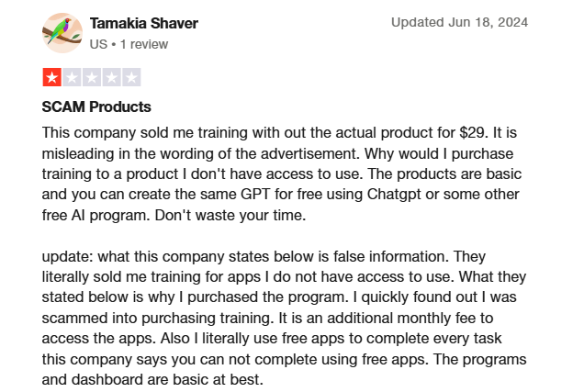584x392 pixels.
Task: Click the Updated Jun 18, 2024 date
Action: 460,22
